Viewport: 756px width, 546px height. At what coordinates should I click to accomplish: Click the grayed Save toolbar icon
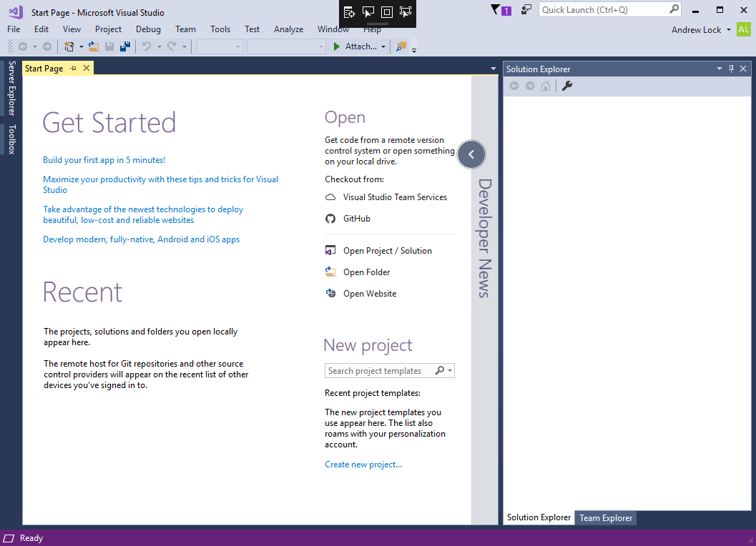coord(109,46)
